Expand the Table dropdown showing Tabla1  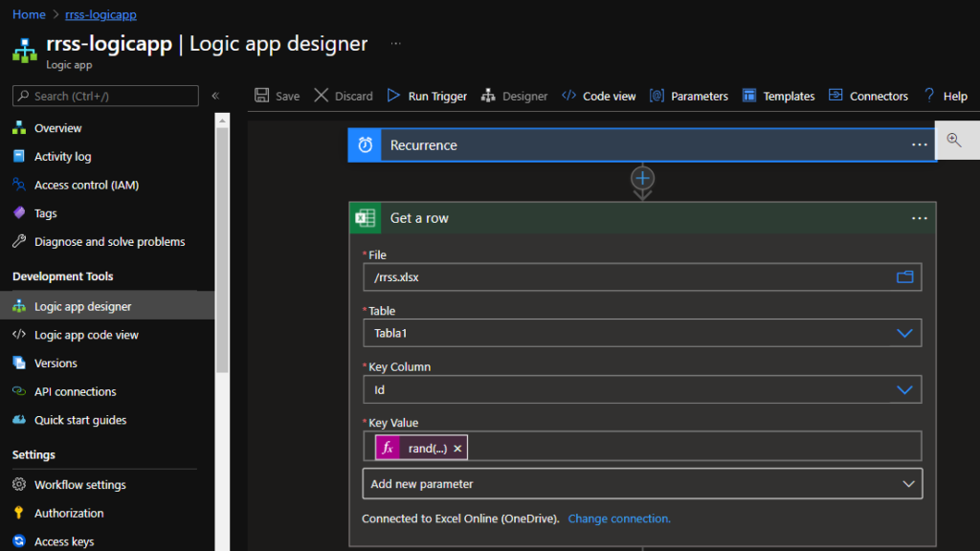pyautogui.click(x=904, y=333)
